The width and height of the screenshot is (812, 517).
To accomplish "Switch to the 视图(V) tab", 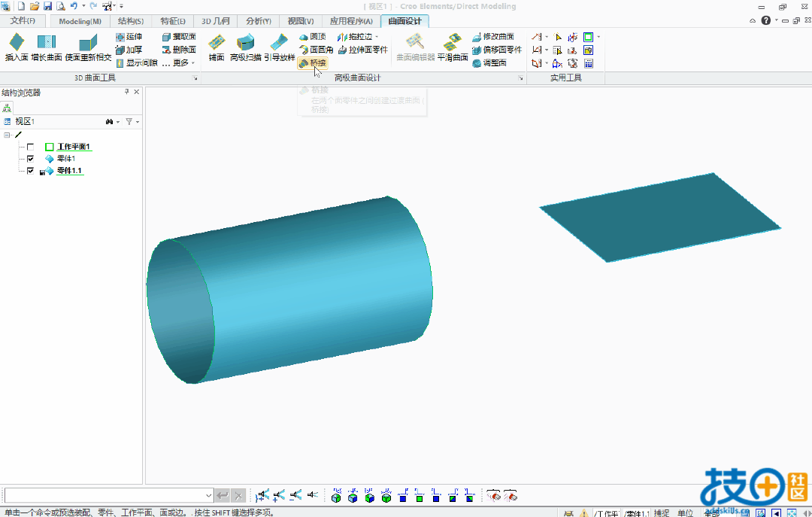I will point(300,21).
